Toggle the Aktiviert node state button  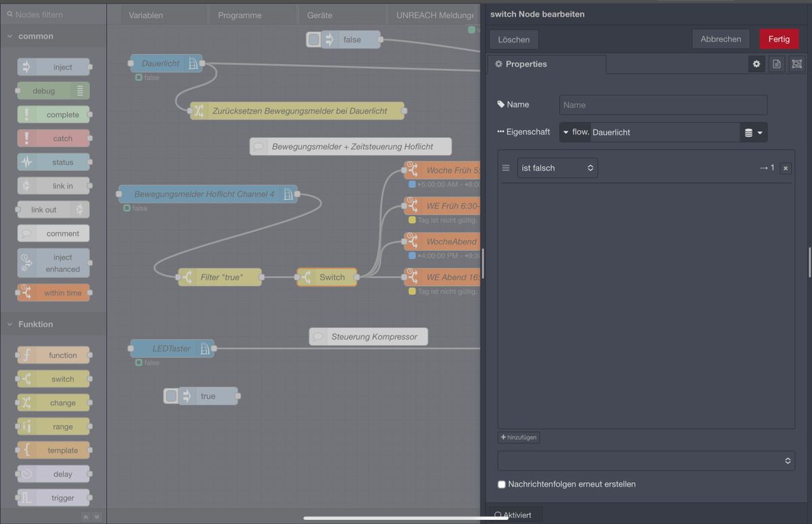pyautogui.click(x=516, y=515)
